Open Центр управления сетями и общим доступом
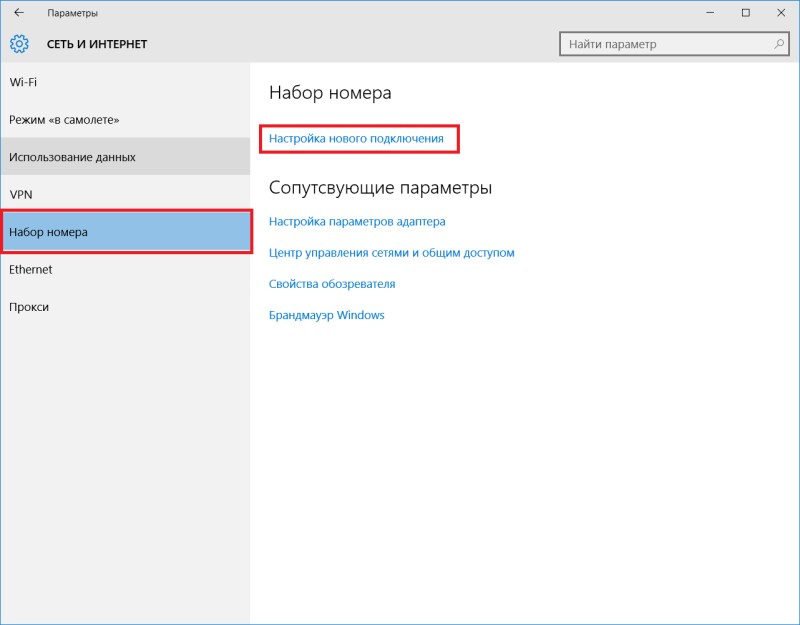Viewport: 800px width, 625px height. (x=391, y=253)
